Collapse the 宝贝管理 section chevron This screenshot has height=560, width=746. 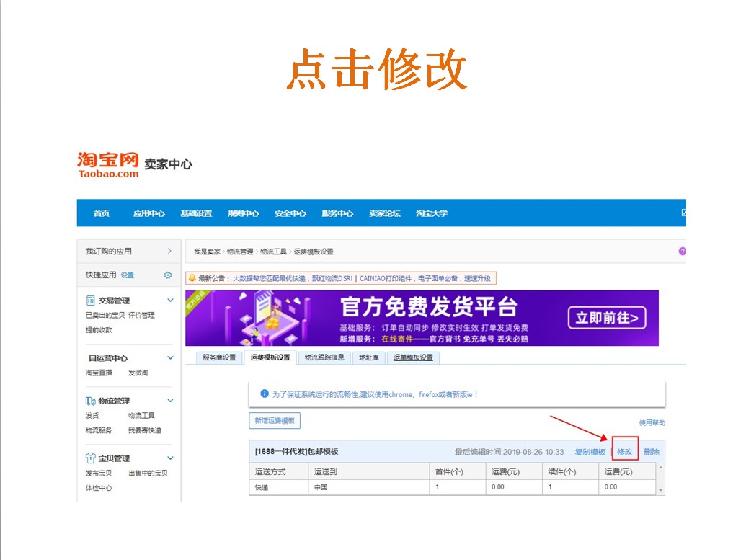[170, 457]
